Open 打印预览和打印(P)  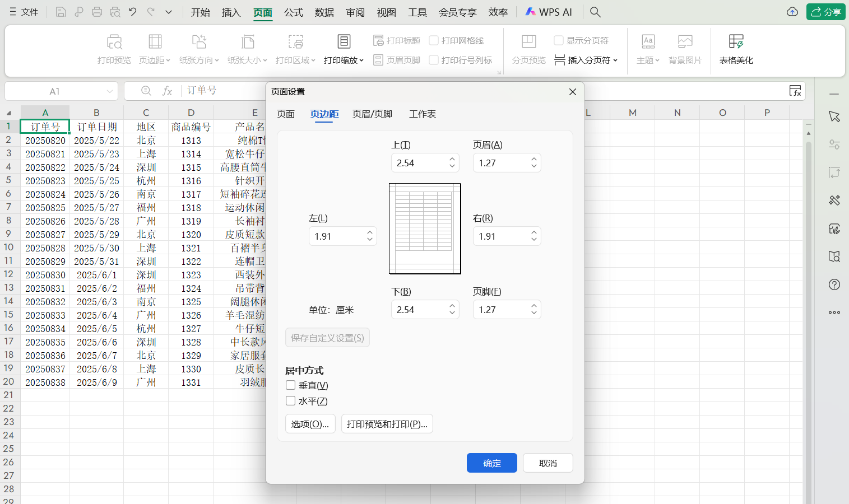pos(387,423)
